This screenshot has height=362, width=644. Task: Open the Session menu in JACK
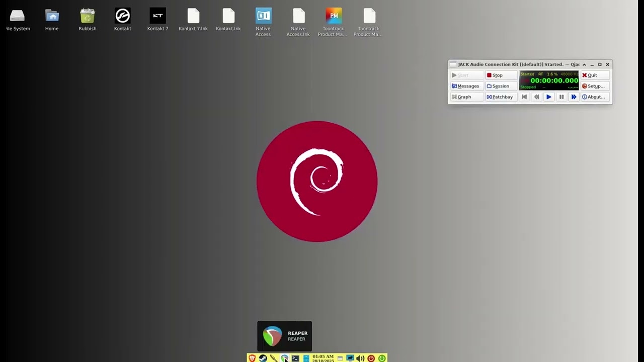pyautogui.click(x=501, y=86)
